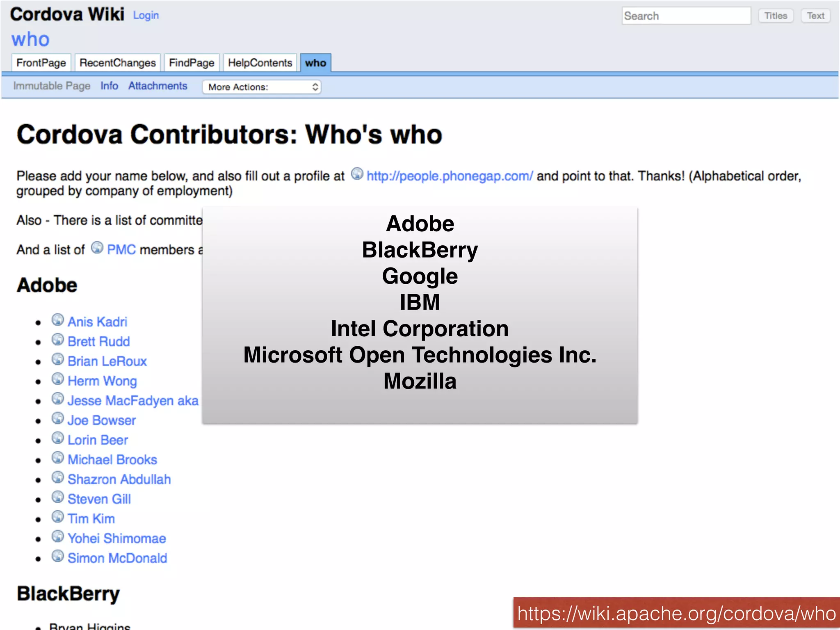Click the globe icon beside Anis Kadri

pyautogui.click(x=58, y=320)
